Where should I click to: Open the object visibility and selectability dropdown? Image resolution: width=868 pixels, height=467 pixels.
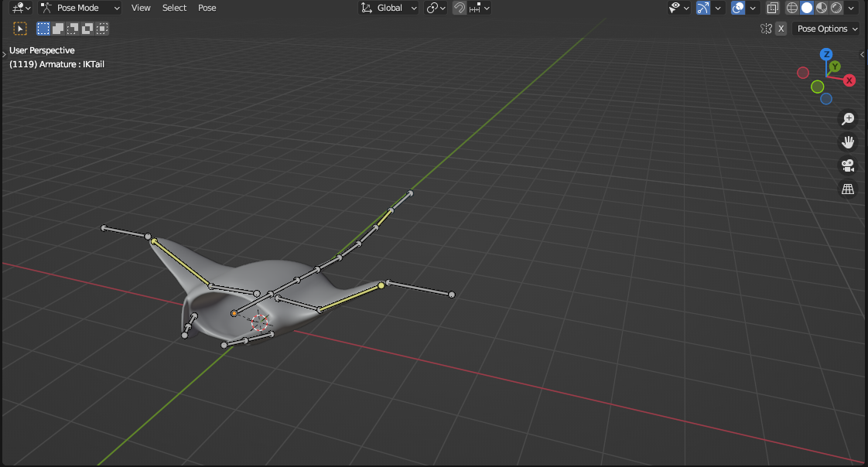pyautogui.click(x=678, y=8)
